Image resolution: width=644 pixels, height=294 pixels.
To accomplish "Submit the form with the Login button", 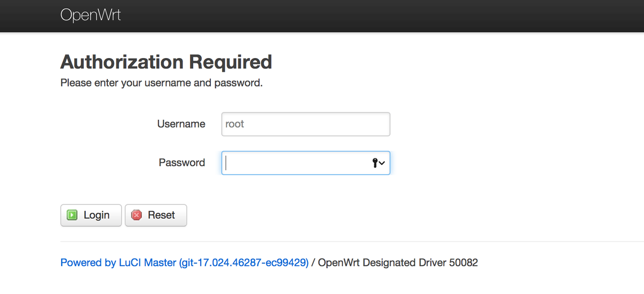I will pos(91,215).
